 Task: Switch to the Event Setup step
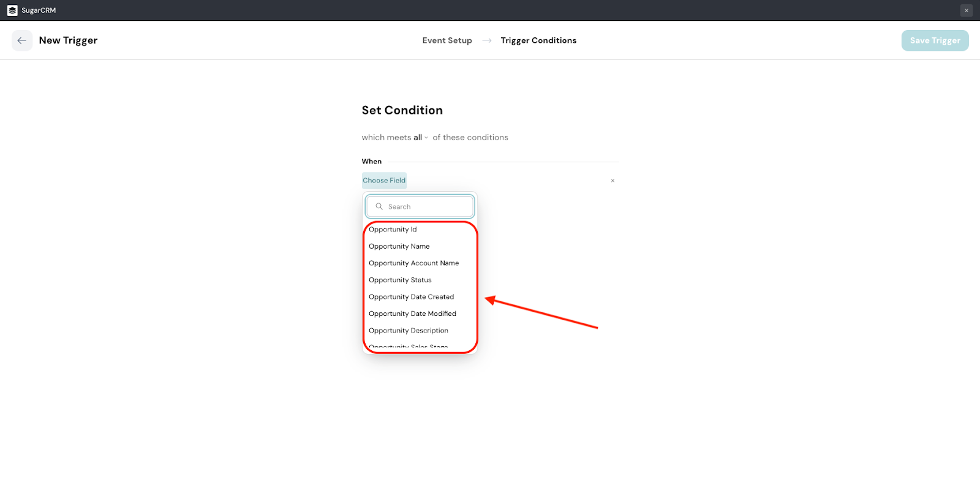[447, 40]
